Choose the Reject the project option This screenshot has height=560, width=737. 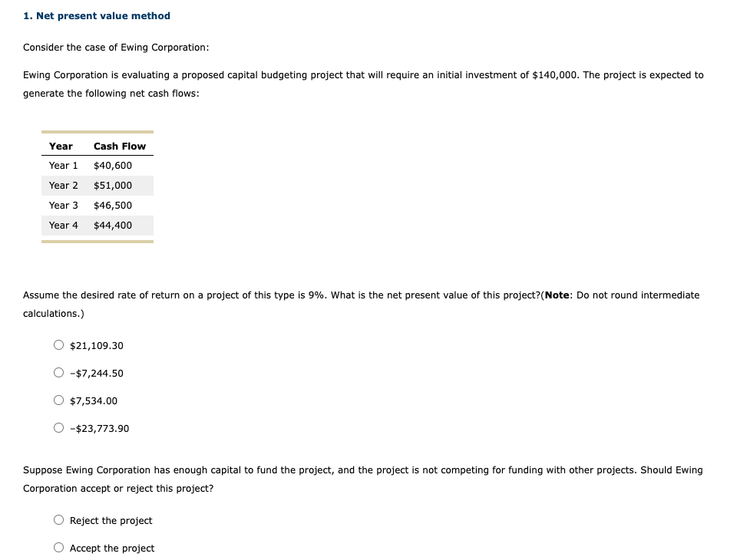(59, 519)
